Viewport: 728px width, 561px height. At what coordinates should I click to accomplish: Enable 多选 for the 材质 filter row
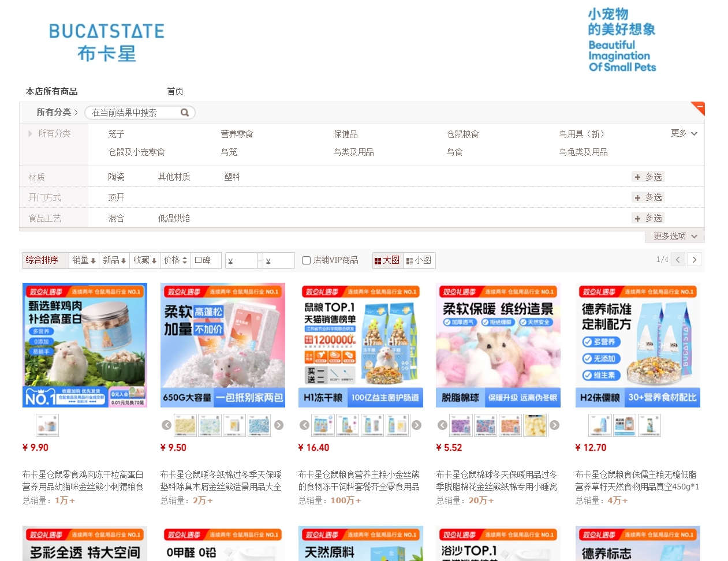tap(648, 177)
